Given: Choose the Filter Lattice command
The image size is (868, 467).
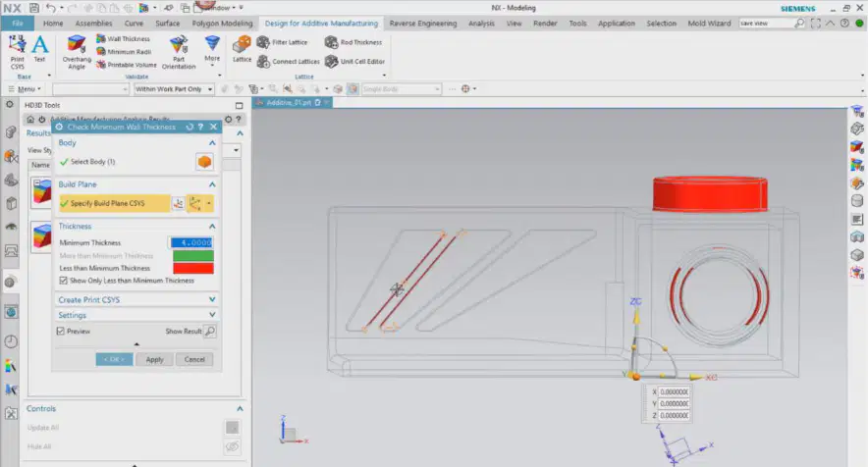Looking at the screenshot, I should coord(282,42).
